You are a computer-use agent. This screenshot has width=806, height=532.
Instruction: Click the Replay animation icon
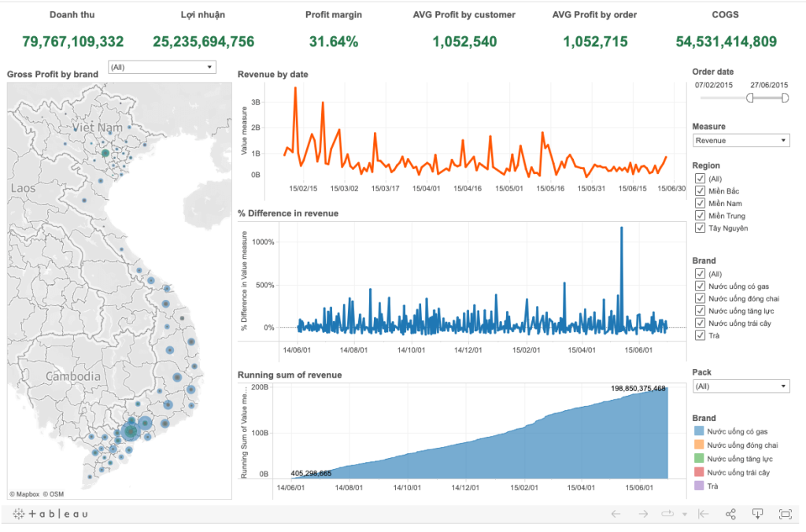667,513
